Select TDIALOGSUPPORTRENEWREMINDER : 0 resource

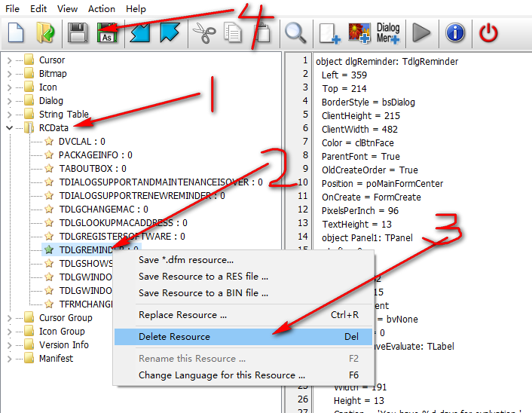142,195
